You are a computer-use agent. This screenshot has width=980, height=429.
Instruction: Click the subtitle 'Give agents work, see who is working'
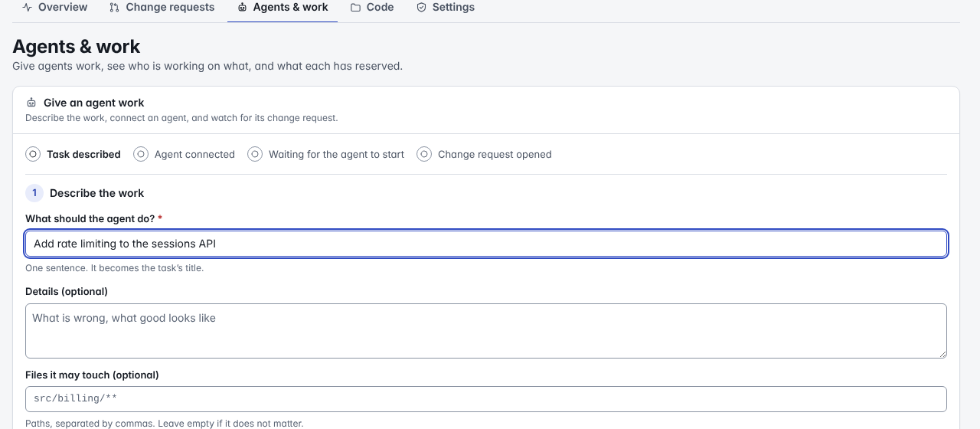click(207, 66)
